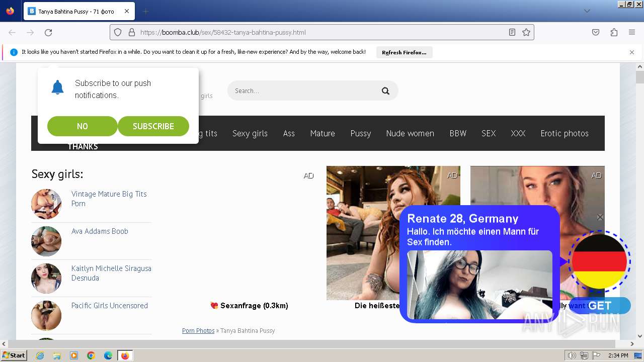This screenshot has height=362, width=644.
Task: Open the Firefox application menu
Action: pyautogui.click(x=632, y=32)
